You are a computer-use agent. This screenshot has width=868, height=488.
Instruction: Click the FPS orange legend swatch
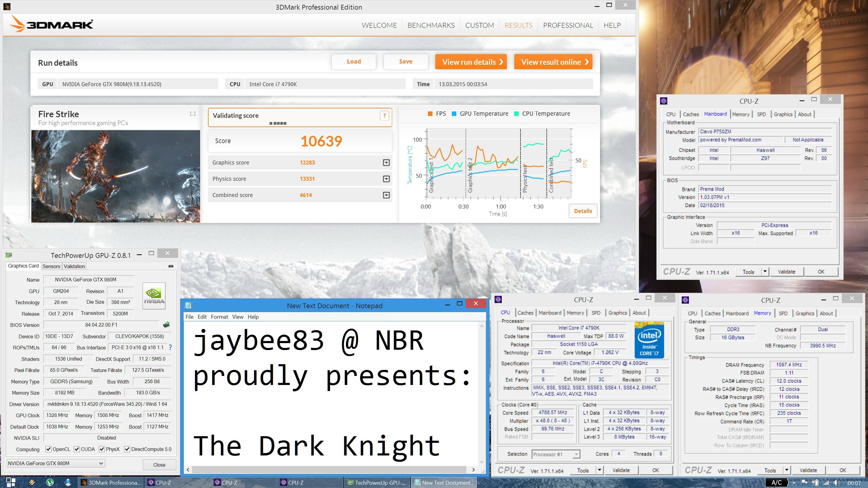coord(430,114)
